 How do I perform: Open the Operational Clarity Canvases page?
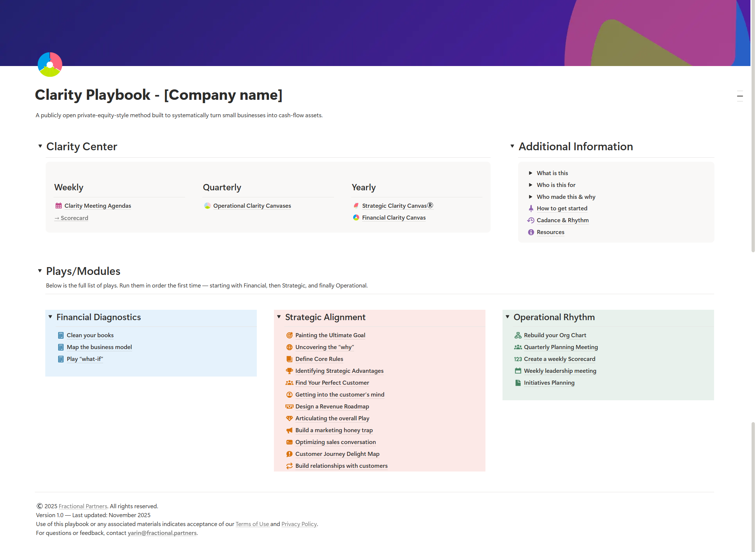(x=252, y=206)
